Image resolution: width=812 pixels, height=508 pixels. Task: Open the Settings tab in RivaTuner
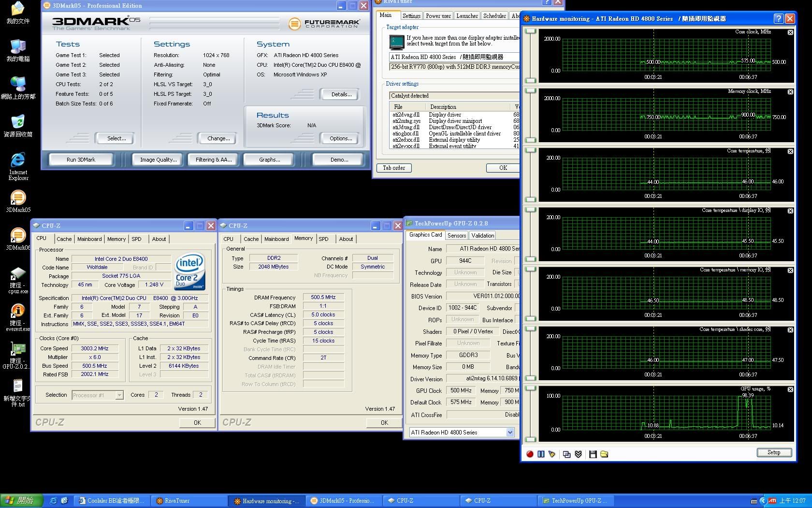(411, 16)
